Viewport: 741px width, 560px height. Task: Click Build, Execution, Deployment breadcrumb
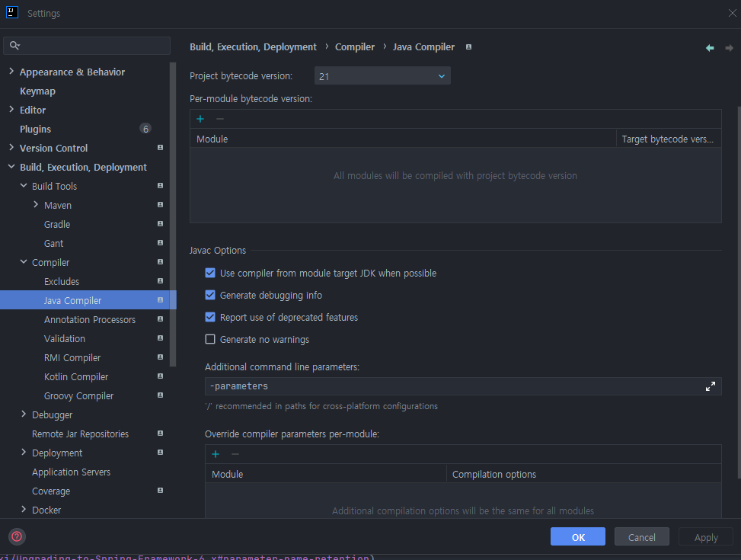[x=253, y=46]
